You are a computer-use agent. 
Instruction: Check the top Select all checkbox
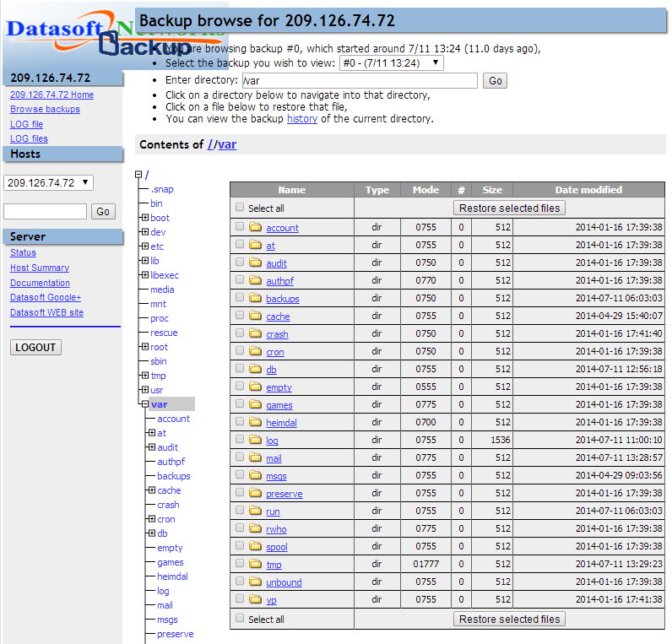pyautogui.click(x=241, y=208)
